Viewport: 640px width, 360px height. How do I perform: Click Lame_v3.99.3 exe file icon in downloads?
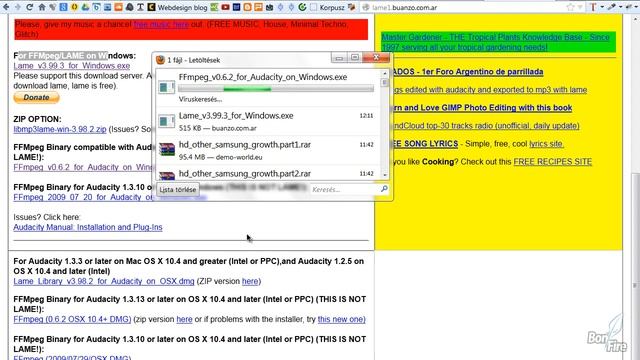(167, 121)
